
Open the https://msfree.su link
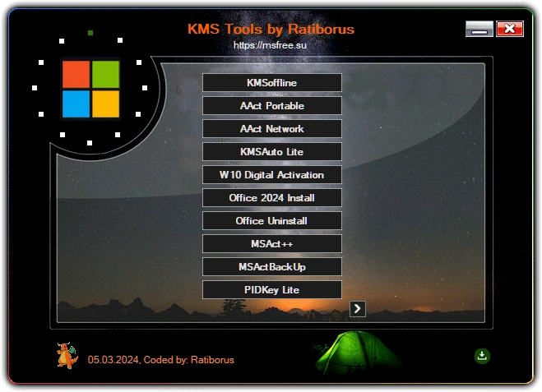tap(270, 45)
